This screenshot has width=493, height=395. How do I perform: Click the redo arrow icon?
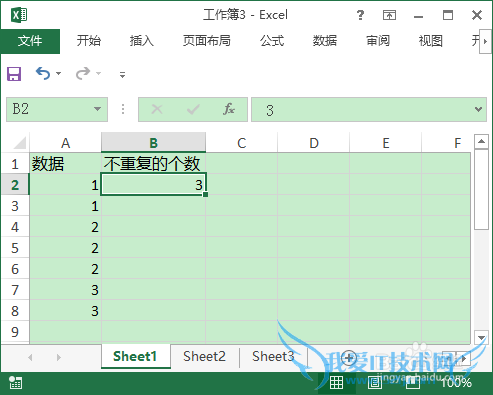coord(83,73)
